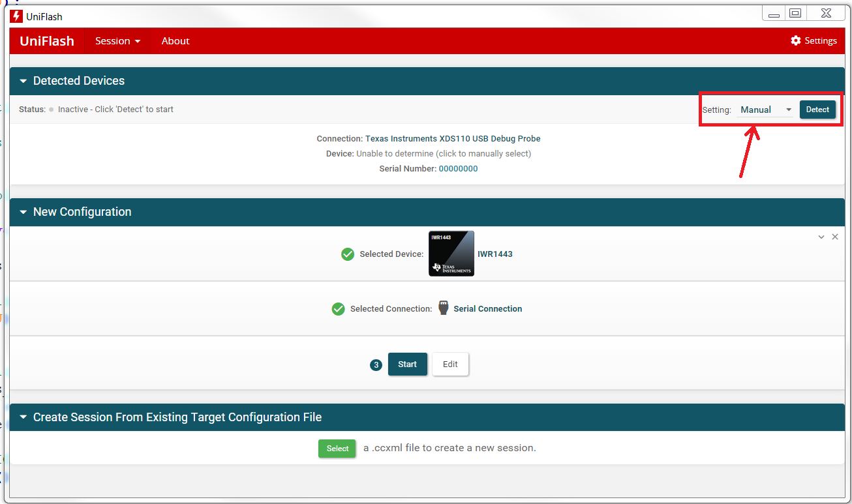Click the IWR1443 device name label

495,254
